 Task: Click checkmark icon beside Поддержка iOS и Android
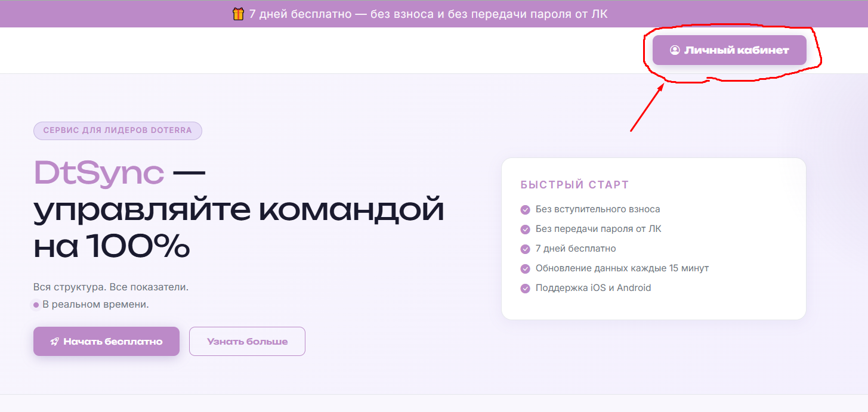(x=525, y=289)
